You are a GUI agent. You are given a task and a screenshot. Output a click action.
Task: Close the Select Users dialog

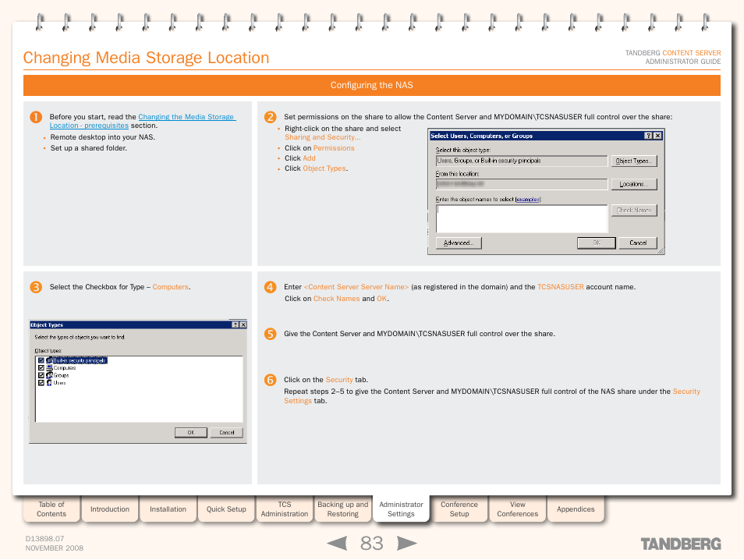[657, 136]
